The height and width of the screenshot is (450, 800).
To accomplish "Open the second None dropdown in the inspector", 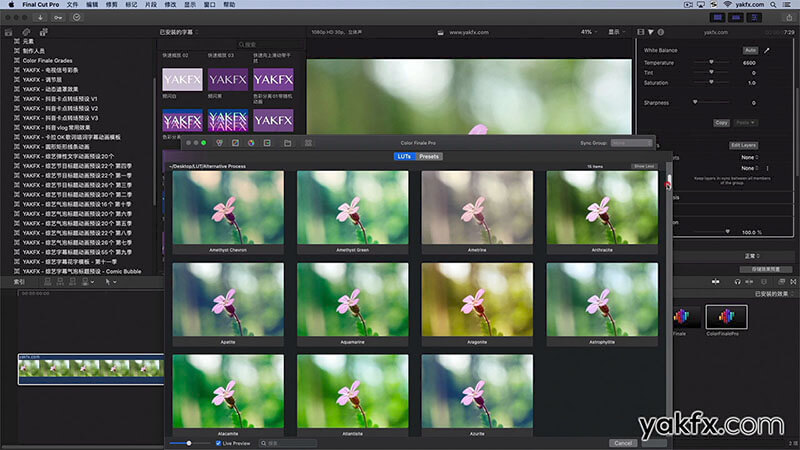I will (x=749, y=168).
